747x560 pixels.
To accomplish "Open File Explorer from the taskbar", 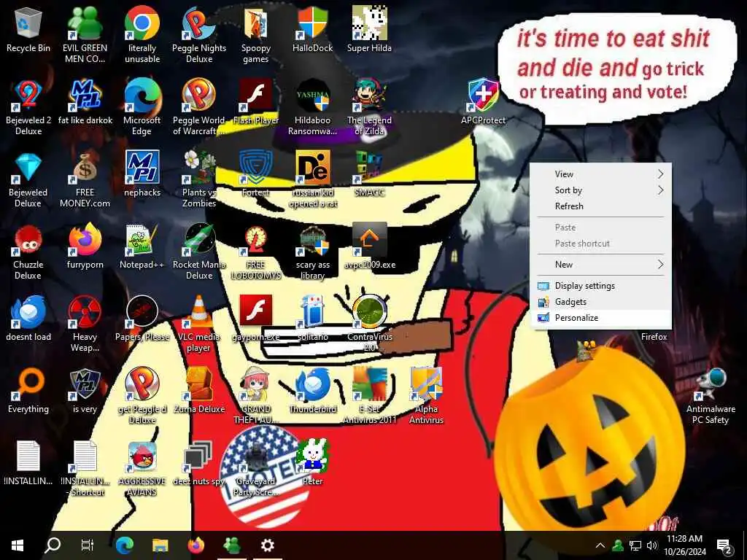I will (160, 545).
